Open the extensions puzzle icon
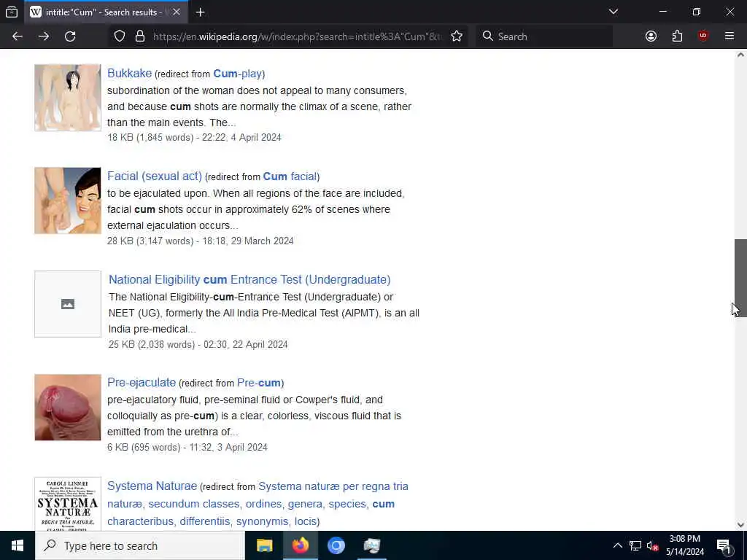 [x=677, y=36]
